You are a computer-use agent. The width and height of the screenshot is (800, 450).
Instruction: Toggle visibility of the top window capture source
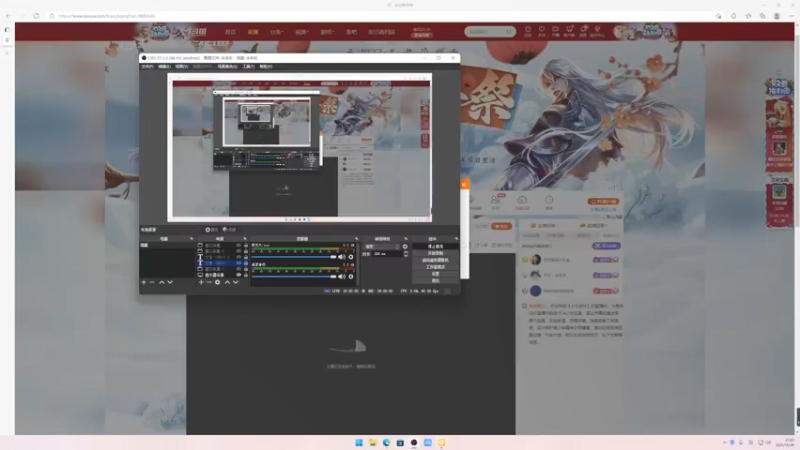238,245
